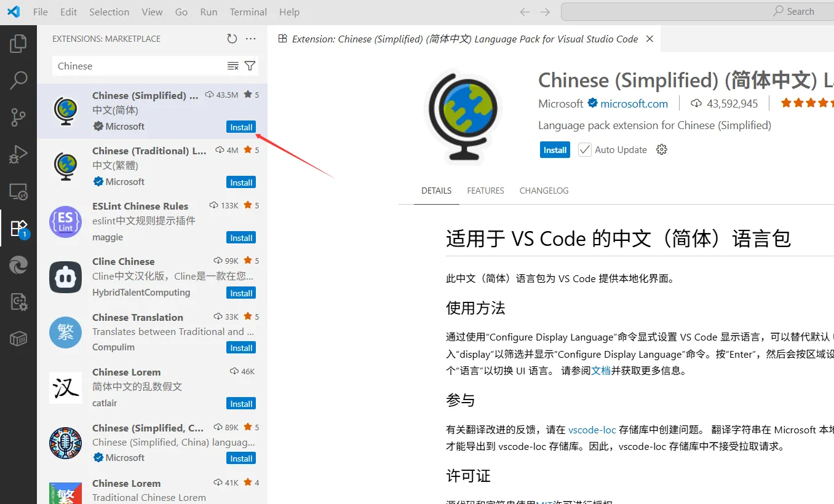The image size is (834, 504).
Task: Clear extensions search results icon
Action: 232,66
